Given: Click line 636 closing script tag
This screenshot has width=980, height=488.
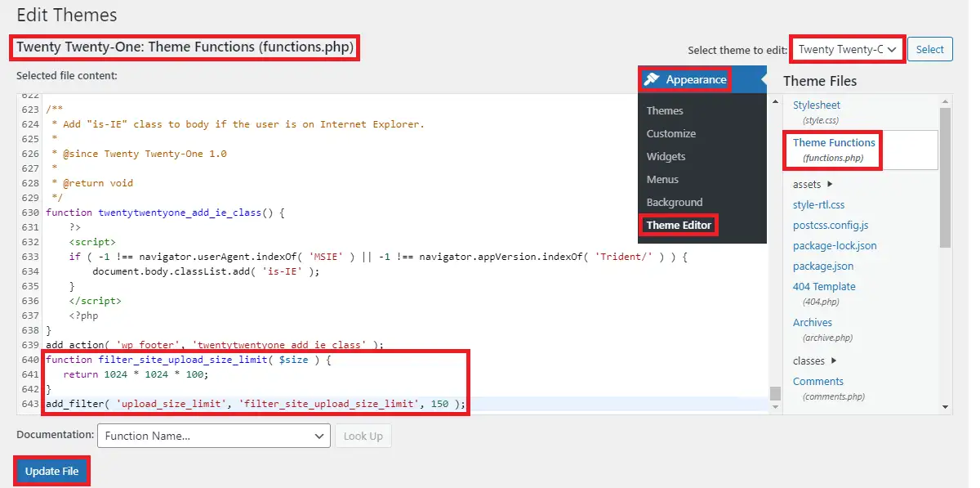Looking at the screenshot, I should tap(96, 301).
